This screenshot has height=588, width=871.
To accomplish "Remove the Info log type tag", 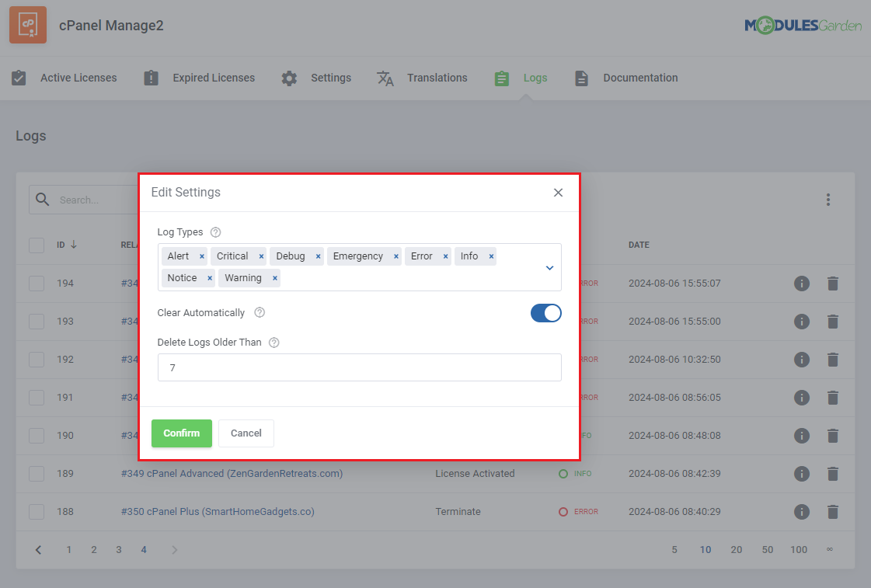I will pyautogui.click(x=491, y=256).
